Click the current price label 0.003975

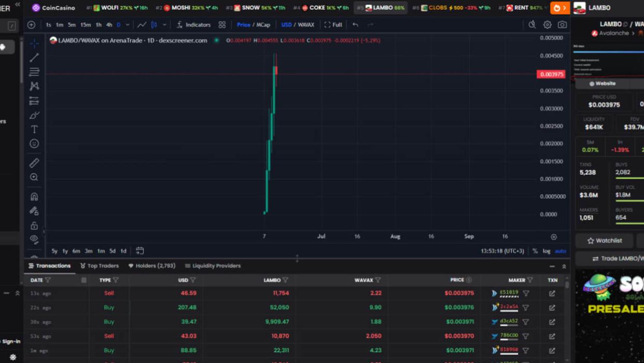[x=551, y=74]
